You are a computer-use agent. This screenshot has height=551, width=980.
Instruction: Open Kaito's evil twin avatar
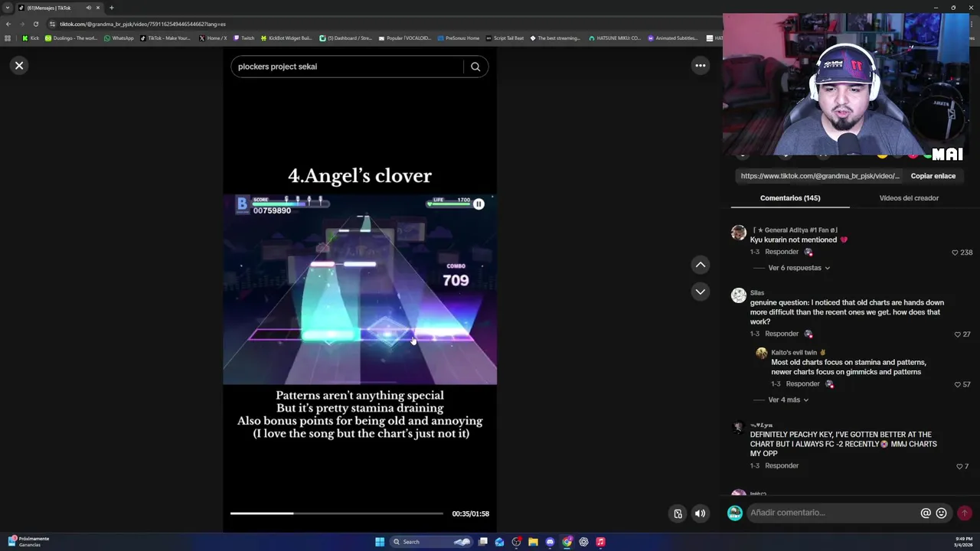point(761,353)
